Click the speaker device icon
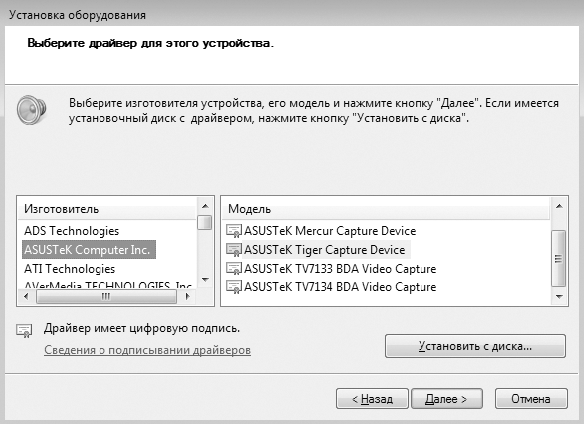The width and height of the screenshot is (584, 424). point(31,110)
